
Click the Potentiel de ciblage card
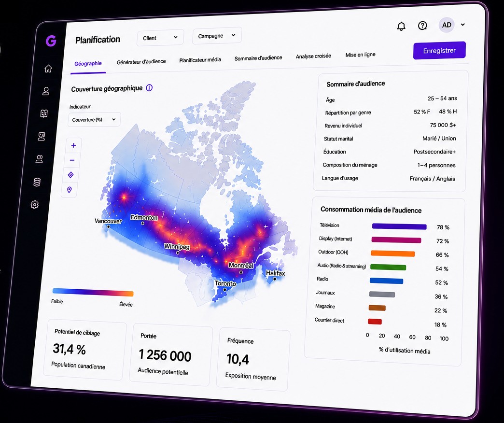(84, 350)
